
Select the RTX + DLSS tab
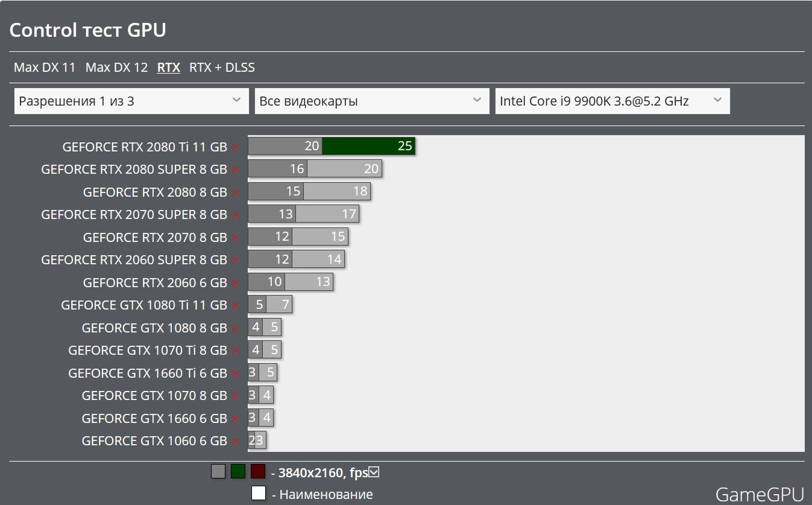[222, 68]
